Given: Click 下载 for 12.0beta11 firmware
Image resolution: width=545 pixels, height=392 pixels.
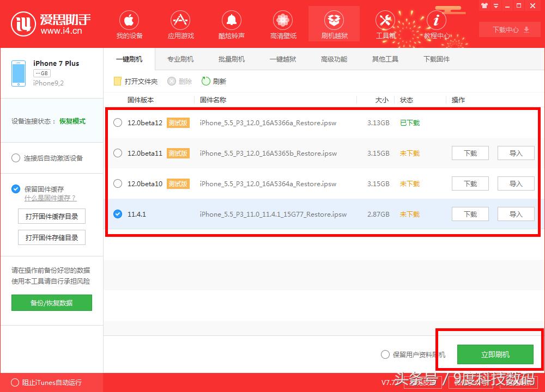Looking at the screenshot, I should (x=470, y=153).
